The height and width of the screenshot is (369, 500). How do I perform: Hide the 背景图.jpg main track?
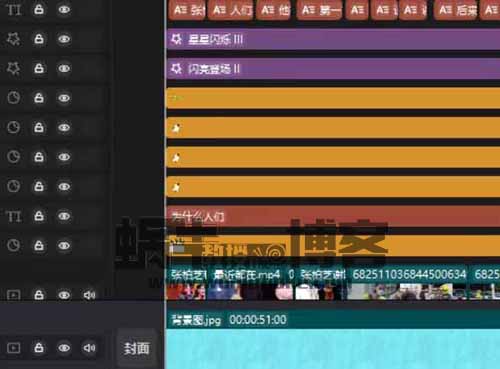click(64, 348)
